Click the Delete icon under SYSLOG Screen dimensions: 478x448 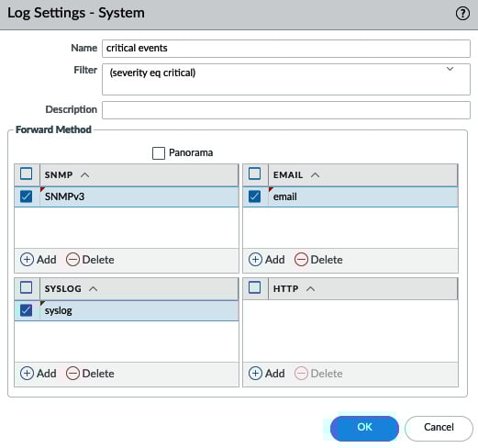pos(72,374)
